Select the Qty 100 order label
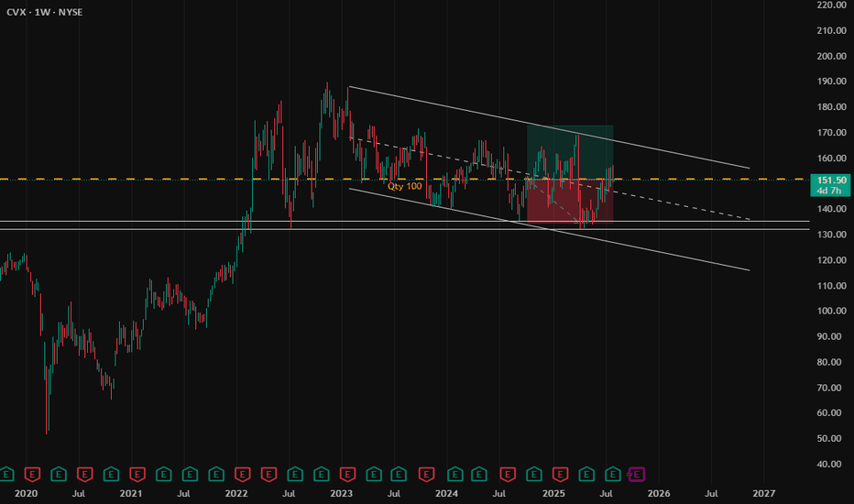The image size is (854, 504). [405, 186]
